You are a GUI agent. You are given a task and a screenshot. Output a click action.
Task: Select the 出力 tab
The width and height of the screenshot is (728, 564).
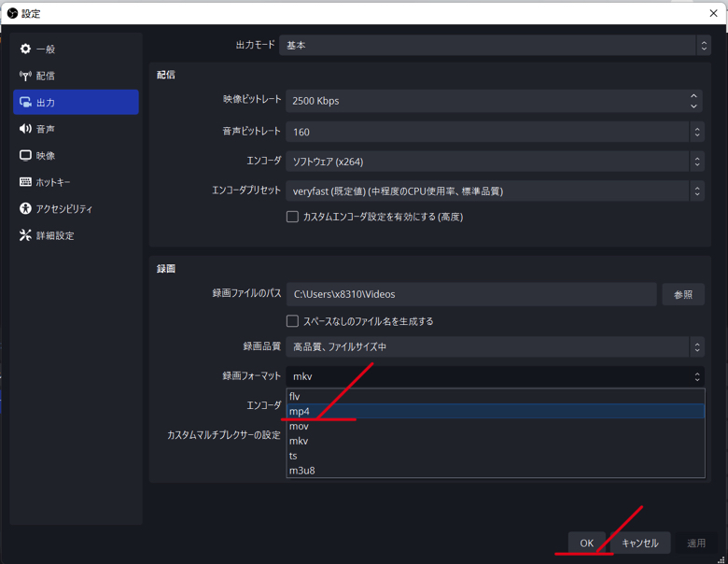point(77,102)
